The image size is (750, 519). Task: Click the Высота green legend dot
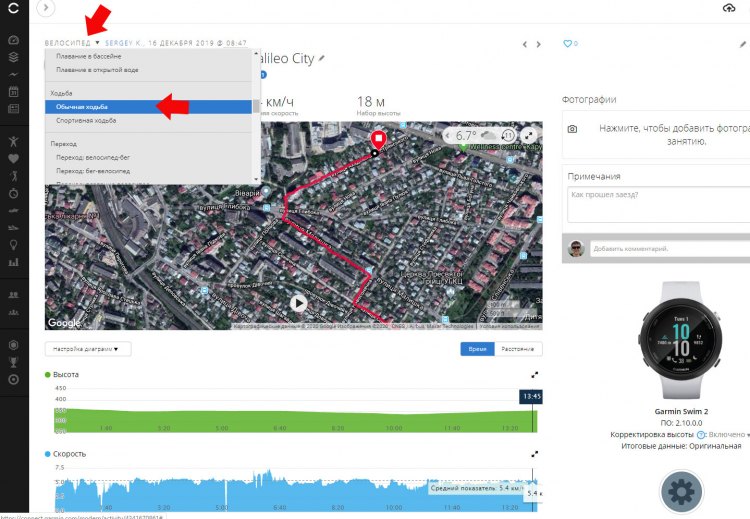47,375
